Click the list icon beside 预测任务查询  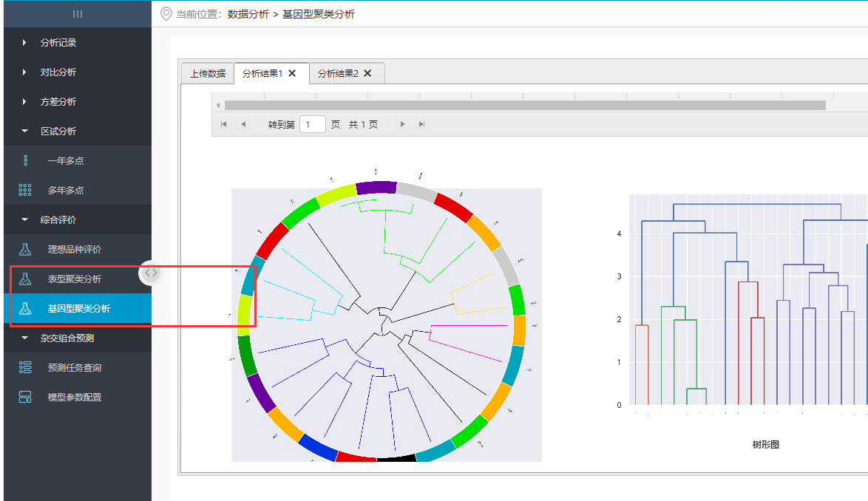[x=25, y=368]
